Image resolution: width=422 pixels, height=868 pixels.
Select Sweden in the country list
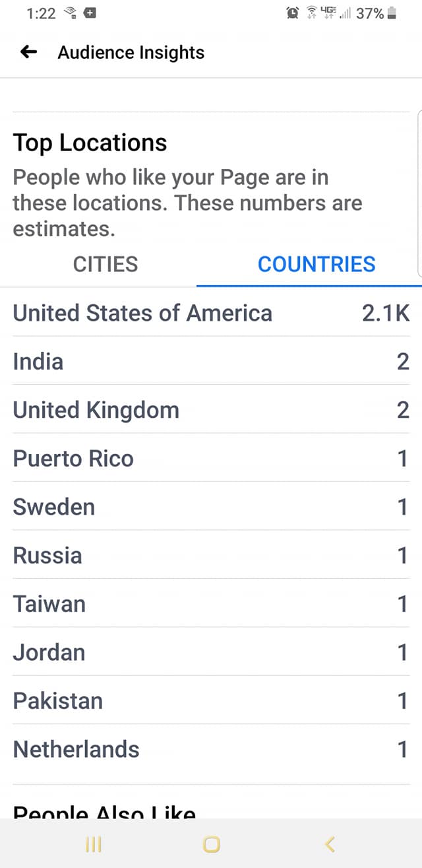click(x=211, y=507)
